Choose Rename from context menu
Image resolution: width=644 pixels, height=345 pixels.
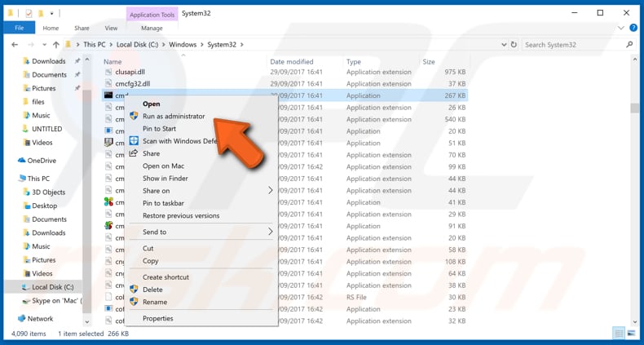(x=155, y=302)
